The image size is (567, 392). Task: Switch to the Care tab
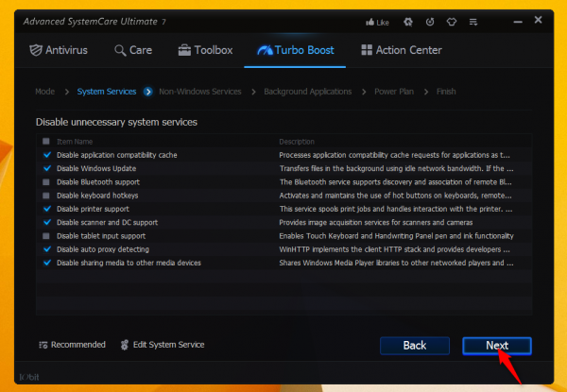pyautogui.click(x=133, y=50)
